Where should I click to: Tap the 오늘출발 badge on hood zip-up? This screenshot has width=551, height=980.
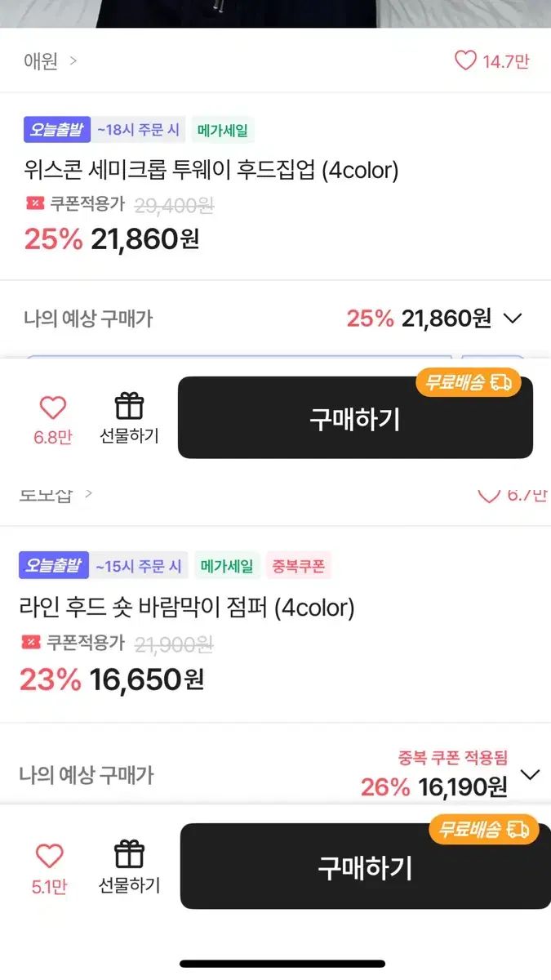point(56,129)
